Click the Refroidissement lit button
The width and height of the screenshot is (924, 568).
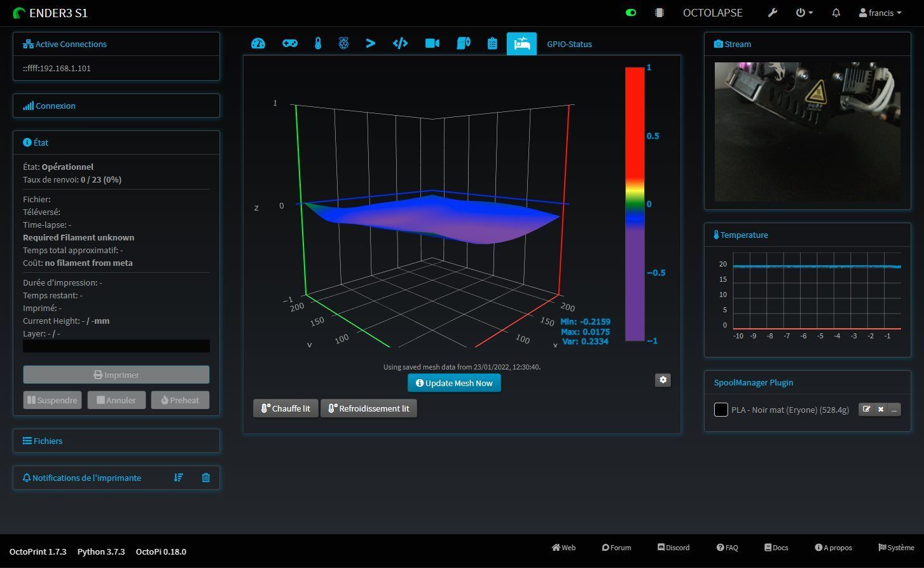(369, 408)
